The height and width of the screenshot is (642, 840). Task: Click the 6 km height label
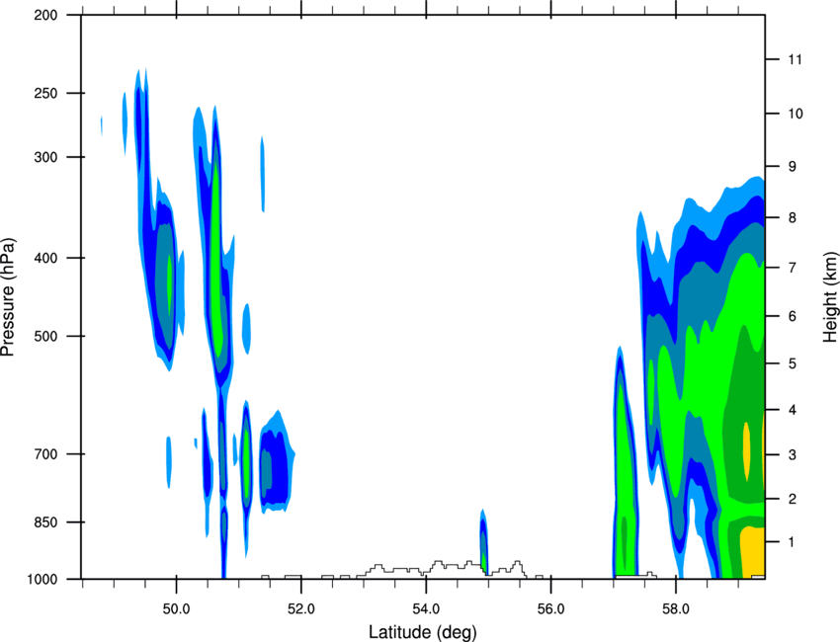[x=793, y=316]
